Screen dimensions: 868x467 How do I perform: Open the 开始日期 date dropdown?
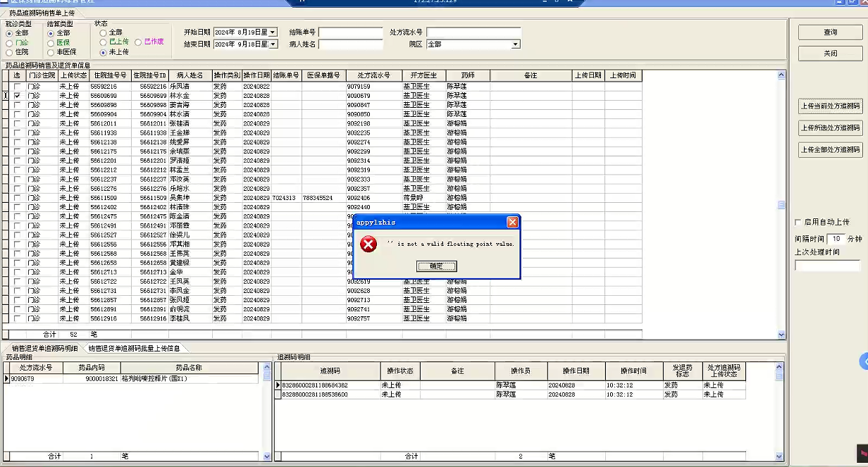273,32
